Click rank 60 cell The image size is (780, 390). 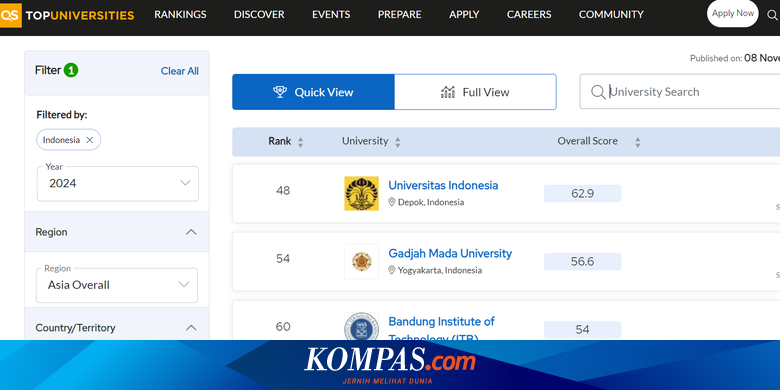[283, 327]
